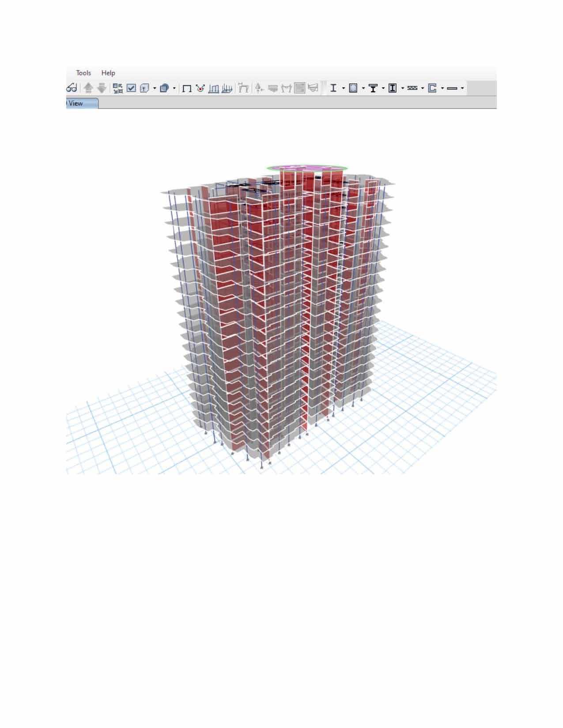Image resolution: width=563 pixels, height=728 pixels.
Task: Select concrete frame design square icon
Action: [353, 88]
